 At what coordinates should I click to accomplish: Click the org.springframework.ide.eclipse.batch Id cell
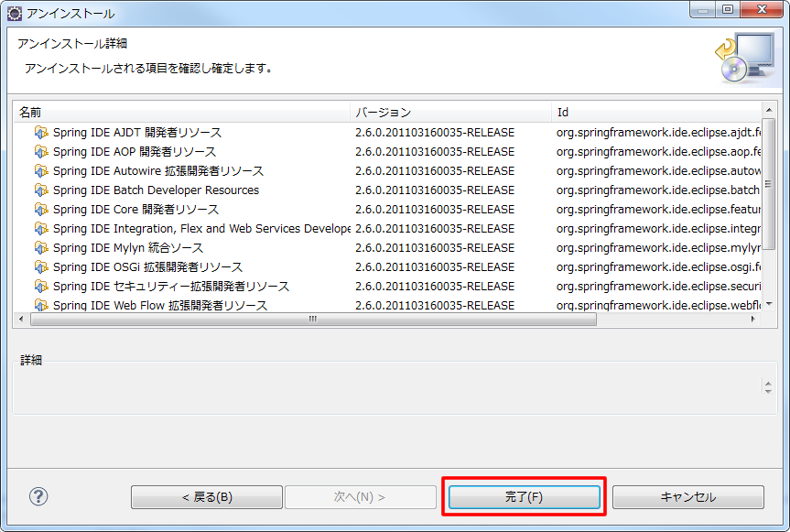click(x=658, y=190)
